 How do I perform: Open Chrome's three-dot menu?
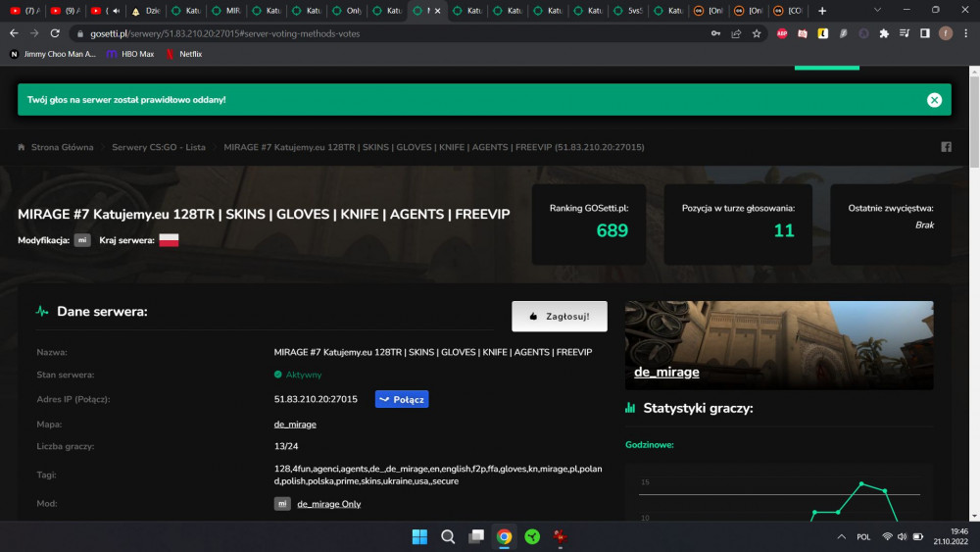tap(965, 33)
